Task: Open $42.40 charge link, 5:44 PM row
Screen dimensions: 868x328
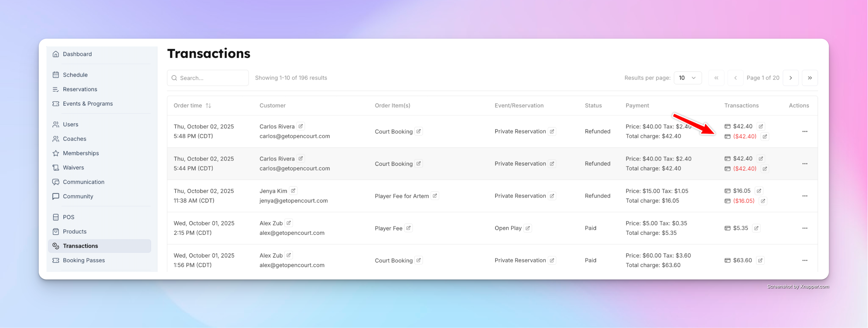Action: tap(760, 158)
